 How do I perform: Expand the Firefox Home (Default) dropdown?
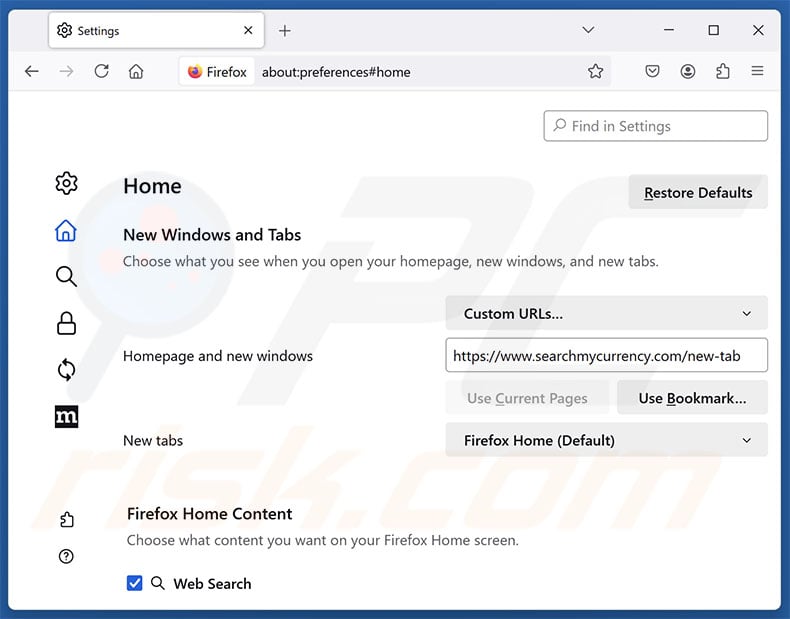point(606,440)
